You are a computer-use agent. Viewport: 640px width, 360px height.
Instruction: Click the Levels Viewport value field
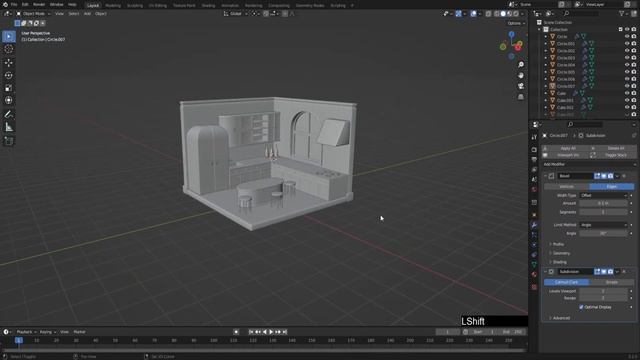coord(603,291)
